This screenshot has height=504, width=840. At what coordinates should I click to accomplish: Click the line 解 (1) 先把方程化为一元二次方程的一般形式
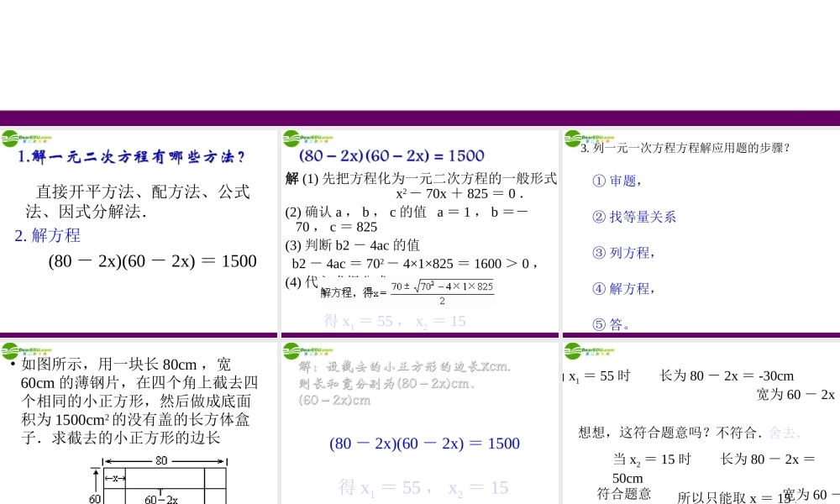click(421, 178)
